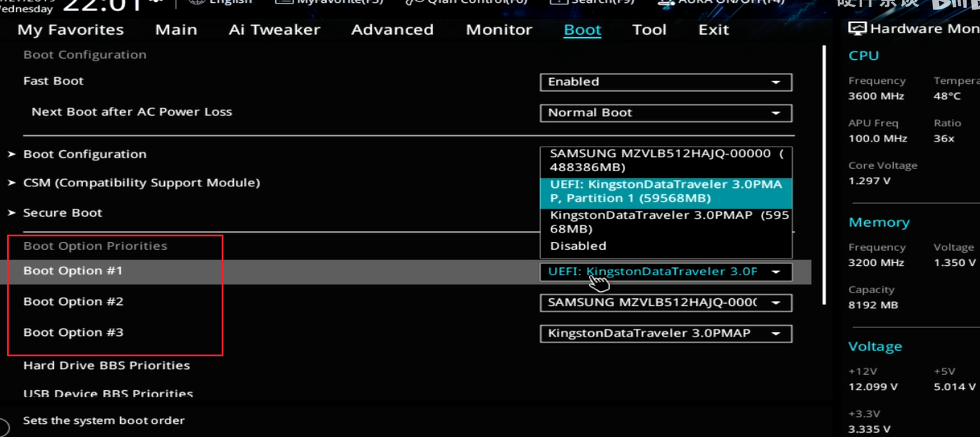This screenshot has width=980, height=437.
Task: Click the Core Voltage label
Action: pyautogui.click(x=882, y=165)
